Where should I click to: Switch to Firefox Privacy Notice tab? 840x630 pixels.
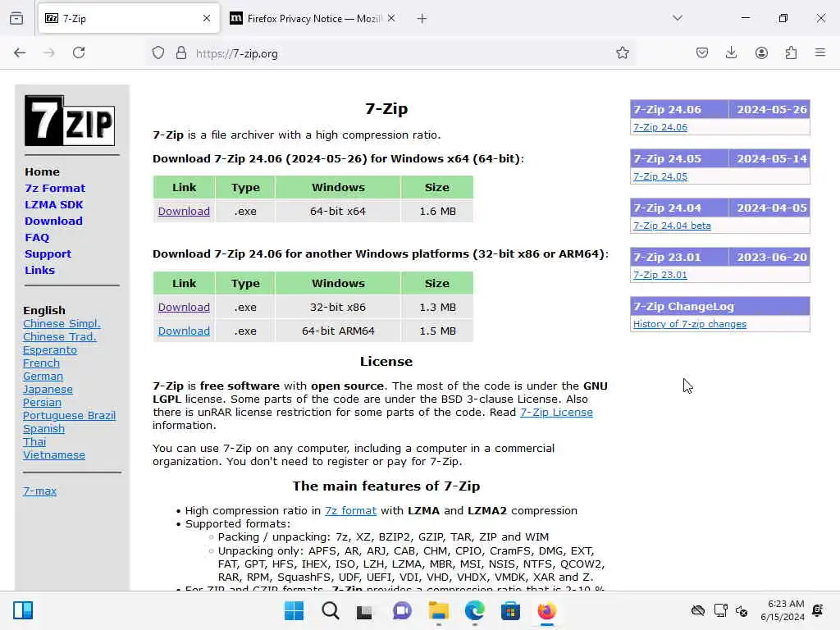pos(313,19)
